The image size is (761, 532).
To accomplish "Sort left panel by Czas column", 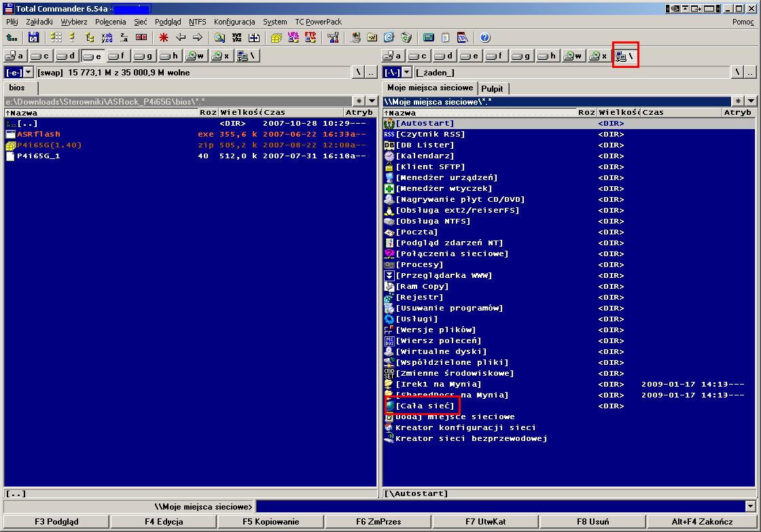I will pos(302,113).
